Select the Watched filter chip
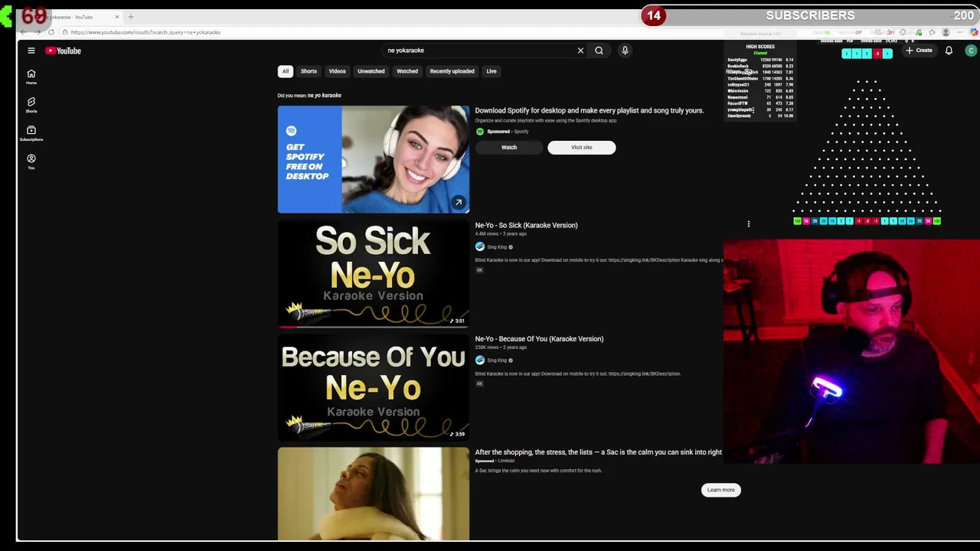 [407, 71]
